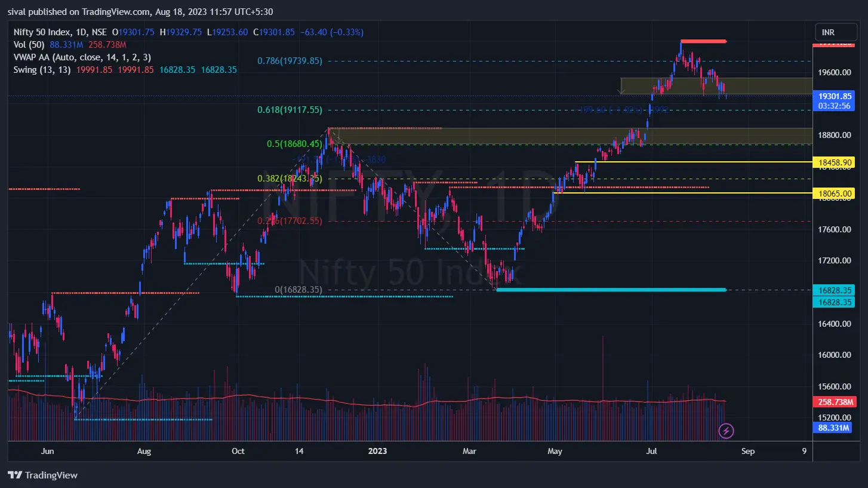Select the thick cyan swing low line
The height and width of the screenshot is (488, 868).
point(611,290)
